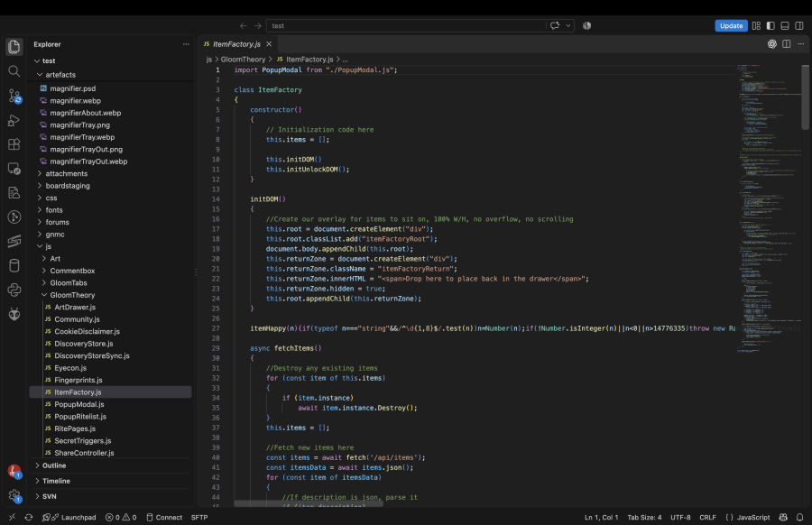Collapse the GloomTheory folder
The image size is (812, 525).
tap(110, 295)
